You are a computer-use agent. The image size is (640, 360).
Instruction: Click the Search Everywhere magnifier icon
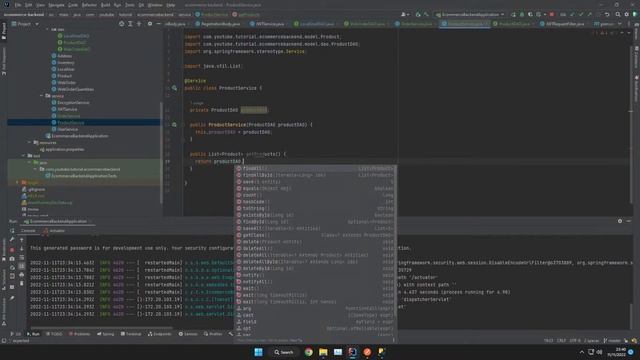point(618,14)
